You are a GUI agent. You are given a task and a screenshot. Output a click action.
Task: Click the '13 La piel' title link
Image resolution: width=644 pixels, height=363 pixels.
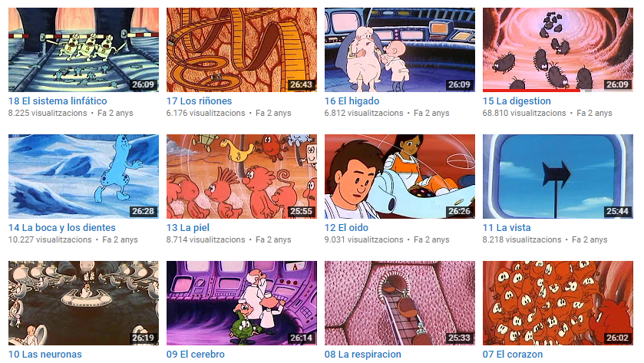[x=188, y=227]
